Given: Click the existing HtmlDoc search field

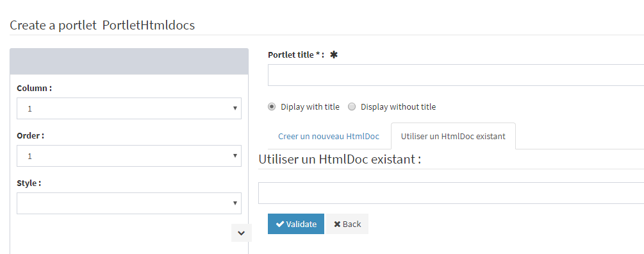Looking at the screenshot, I should click(451, 193).
